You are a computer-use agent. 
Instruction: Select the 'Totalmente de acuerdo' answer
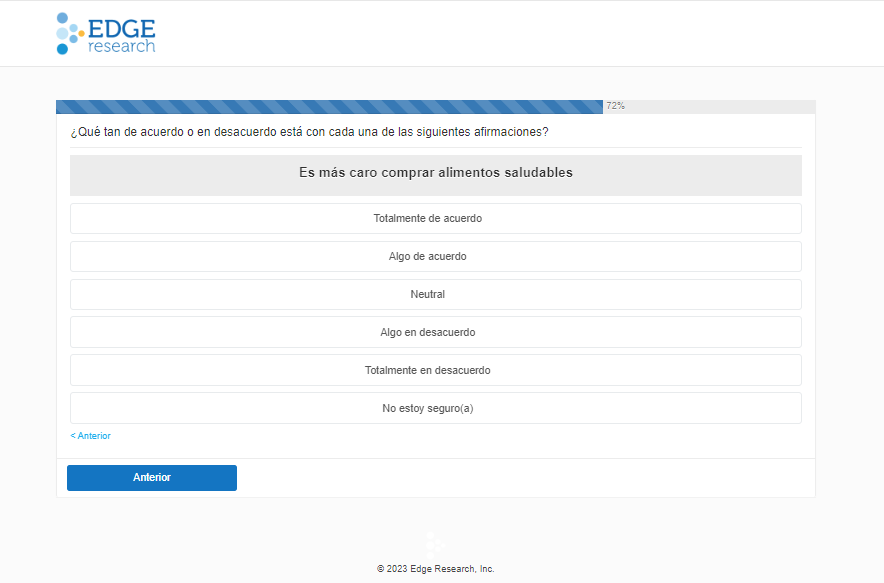436,219
